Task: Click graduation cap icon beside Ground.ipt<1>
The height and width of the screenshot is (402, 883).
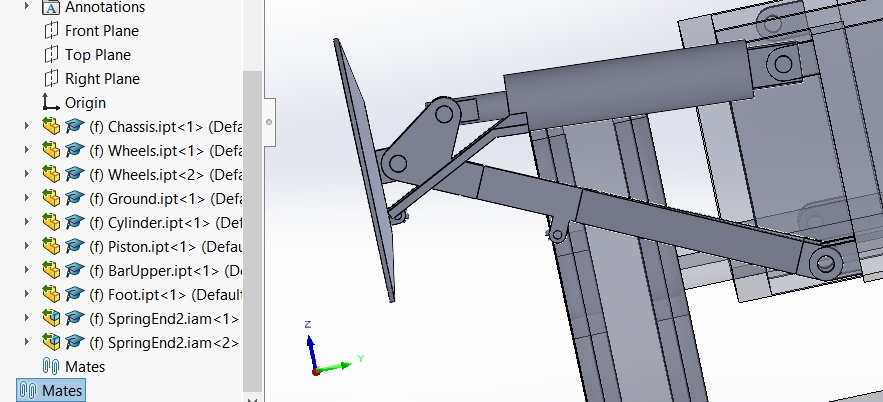Action: tap(74, 198)
